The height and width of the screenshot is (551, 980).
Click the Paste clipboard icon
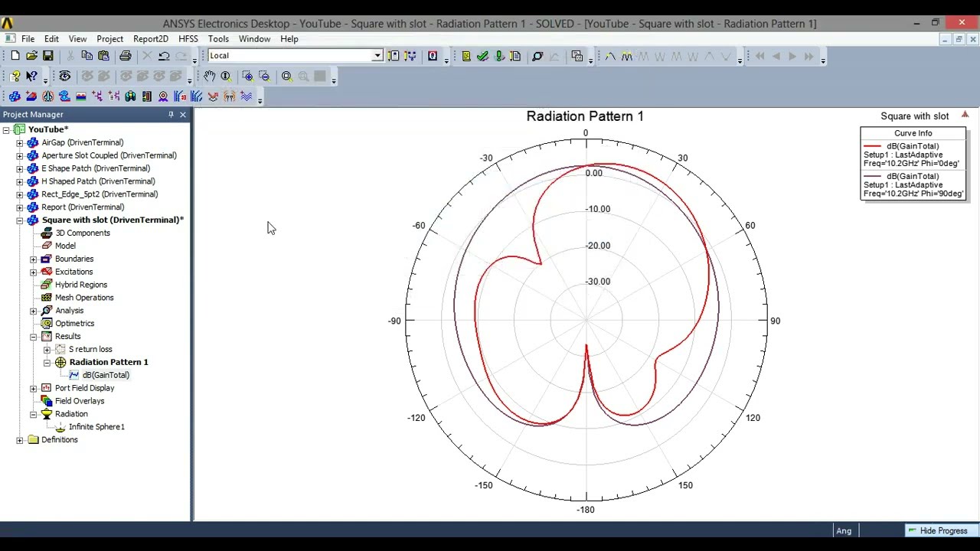click(x=103, y=56)
